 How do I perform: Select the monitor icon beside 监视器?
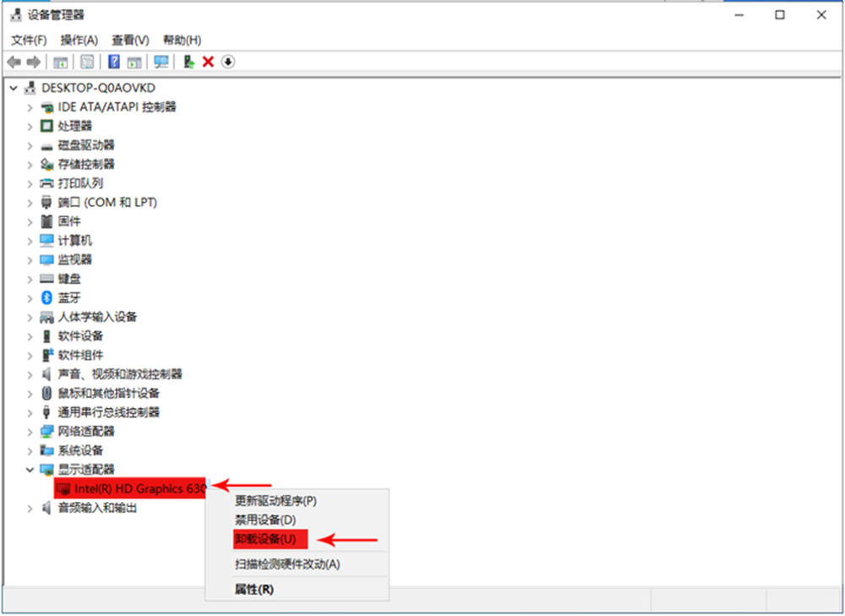pyautogui.click(x=46, y=259)
